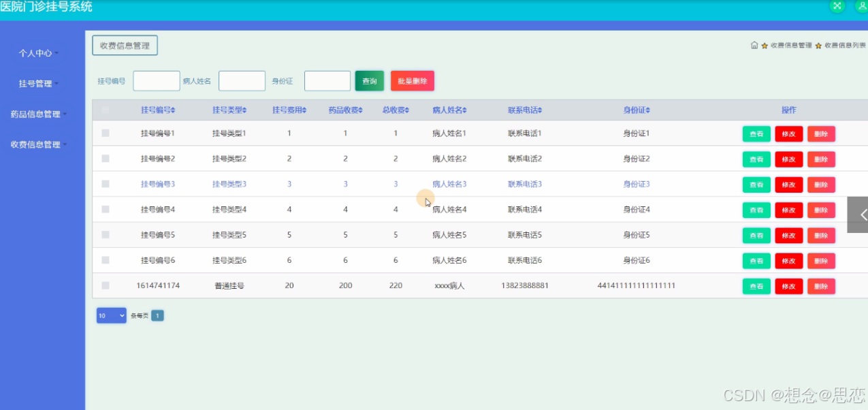Click 查看 button for 挂号编号1 row
This screenshot has height=410, width=868.
click(x=756, y=134)
